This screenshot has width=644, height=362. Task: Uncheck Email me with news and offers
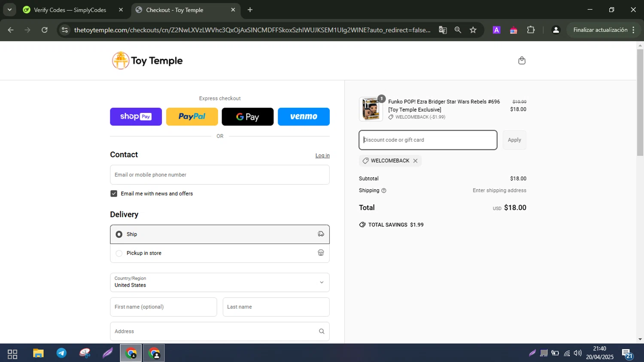(x=114, y=194)
